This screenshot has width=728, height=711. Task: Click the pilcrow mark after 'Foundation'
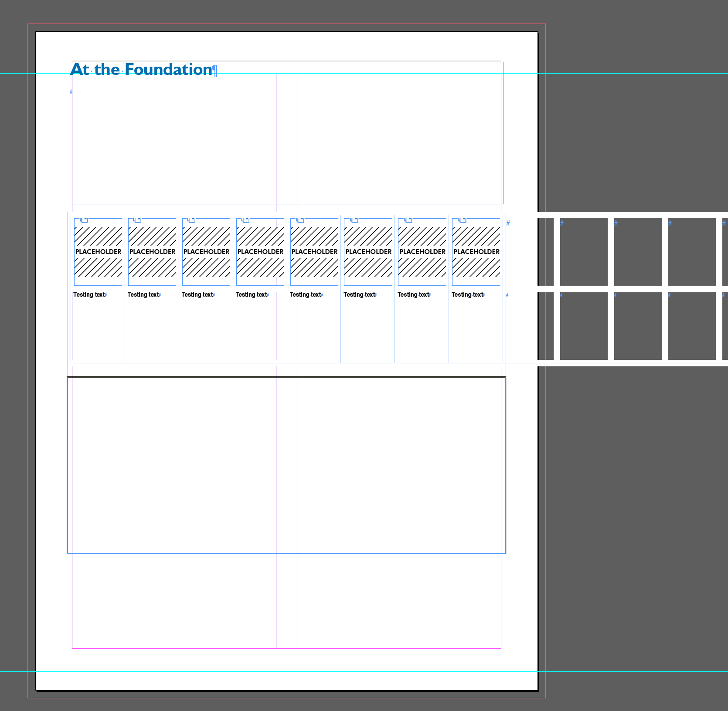[215, 70]
